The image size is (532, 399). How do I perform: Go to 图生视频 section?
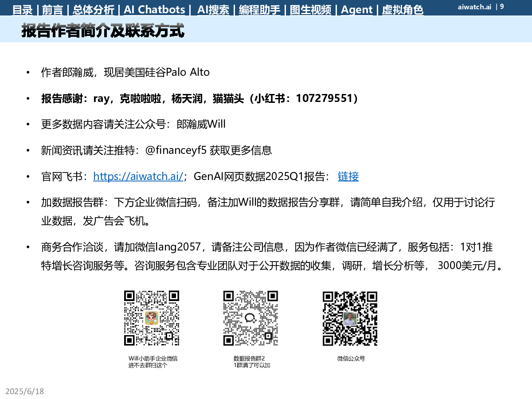pyautogui.click(x=310, y=10)
